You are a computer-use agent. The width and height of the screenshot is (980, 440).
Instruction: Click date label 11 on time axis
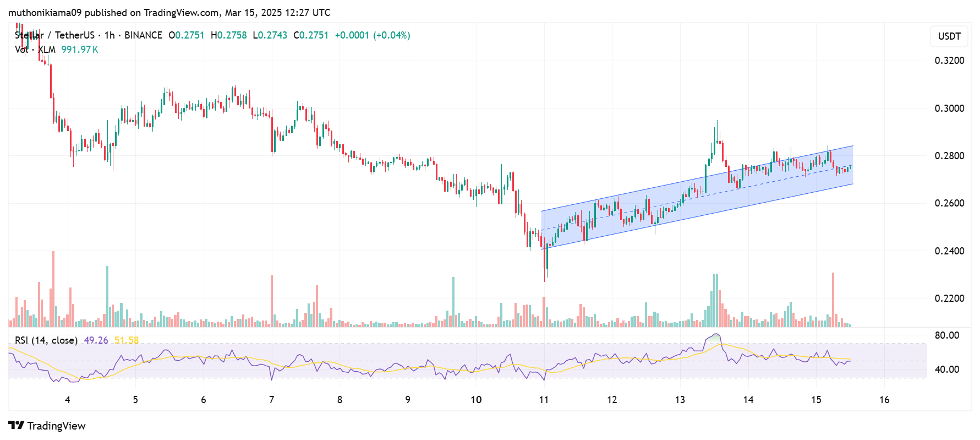[544, 400]
